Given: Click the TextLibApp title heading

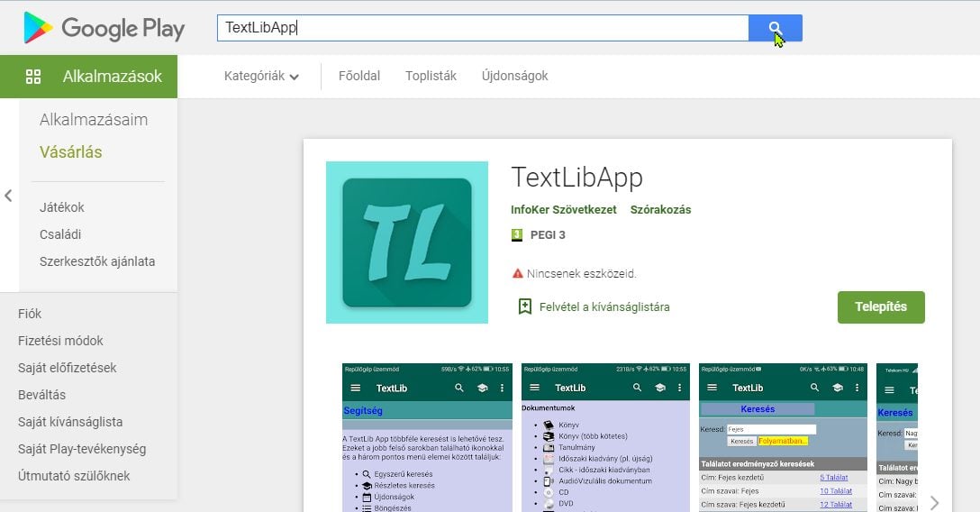Looking at the screenshot, I should point(576,178).
